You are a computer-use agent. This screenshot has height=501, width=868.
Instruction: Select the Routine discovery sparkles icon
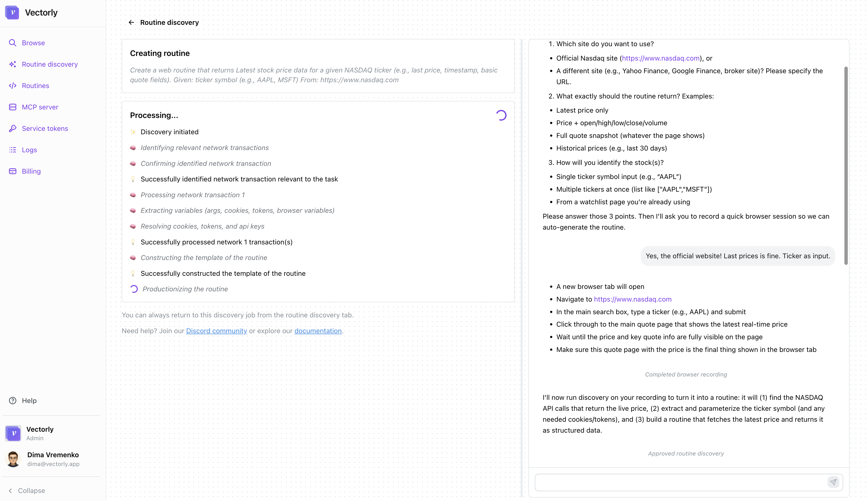pyautogui.click(x=13, y=64)
